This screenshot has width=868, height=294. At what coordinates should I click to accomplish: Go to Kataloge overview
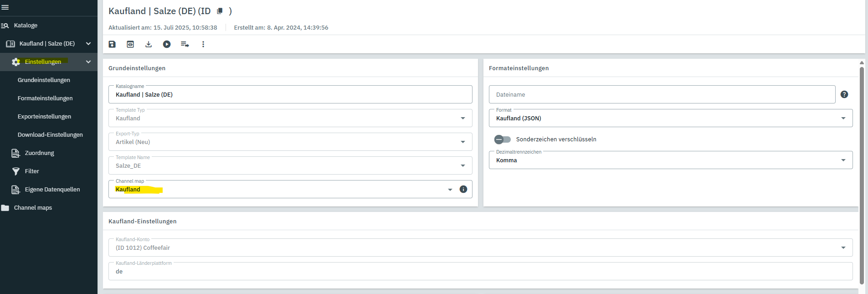click(x=26, y=26)
